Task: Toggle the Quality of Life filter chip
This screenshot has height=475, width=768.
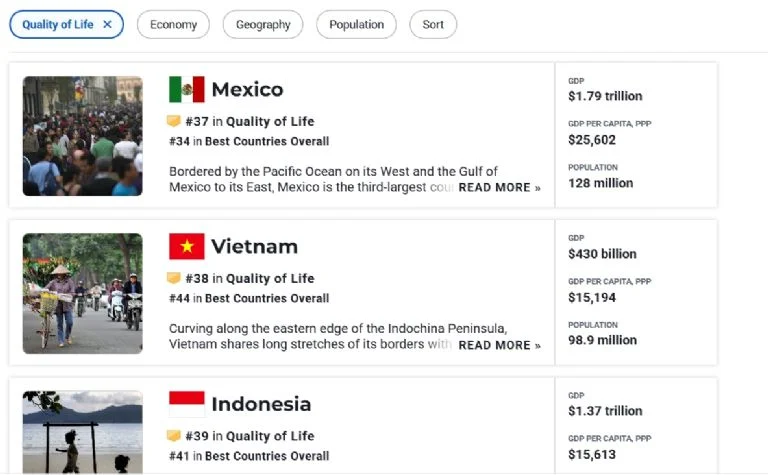Action: coord(58,25)
